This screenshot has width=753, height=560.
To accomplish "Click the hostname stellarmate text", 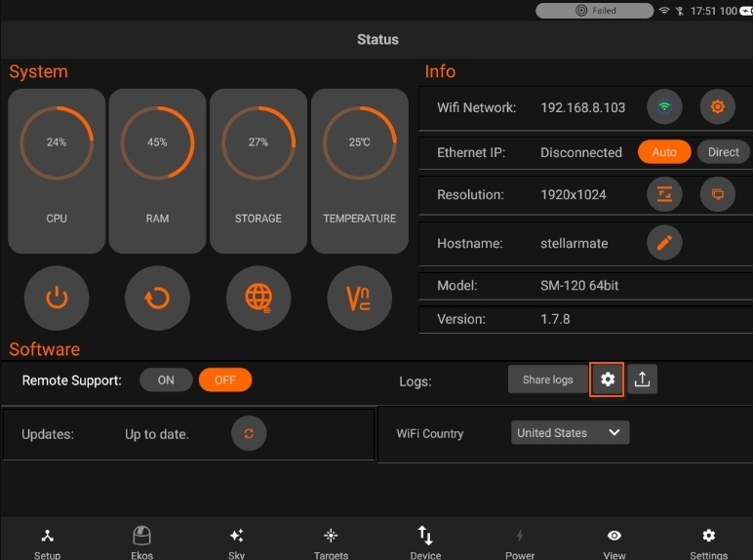I will pyautogui.click(x=575, y=243).
